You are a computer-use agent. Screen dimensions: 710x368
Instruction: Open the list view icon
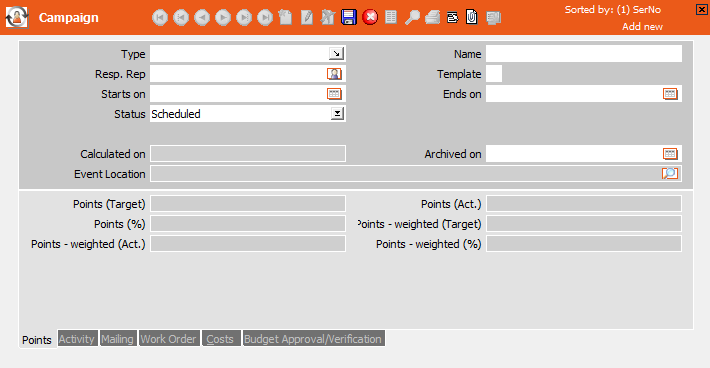(x=391, y=17)
